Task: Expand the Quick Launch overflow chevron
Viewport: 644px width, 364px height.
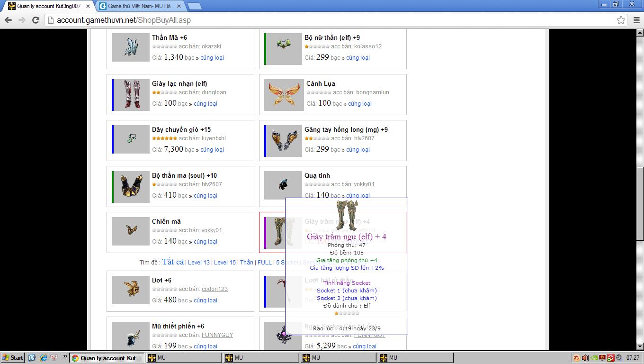Action: pos(65,357)
